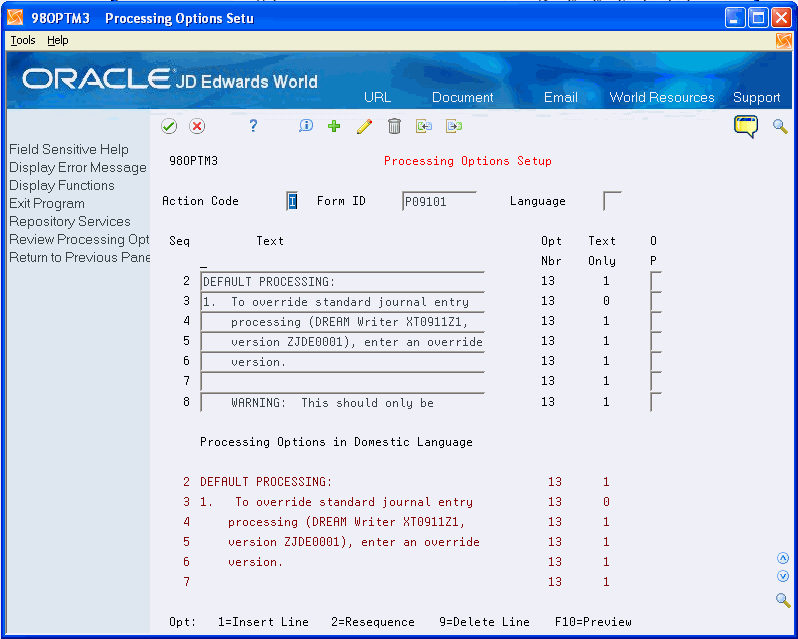Select Review Processing Options in sidebar

coord(79,240)
